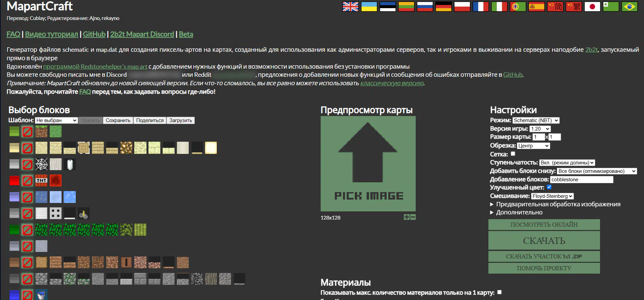Click the grass block with dirt side
This screenshot has width=644, height=300.
point(42,132)
